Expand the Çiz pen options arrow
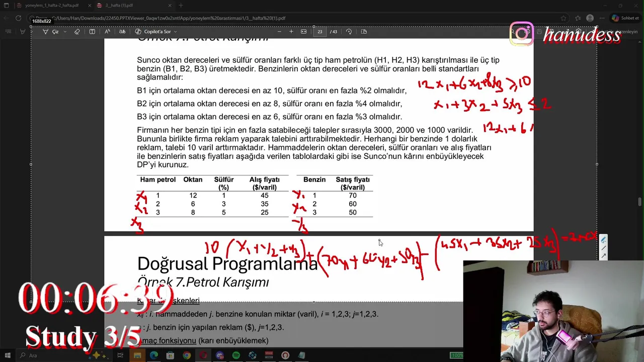The width and height of the screenshot is (644, 362). click(x=65, y=32)
